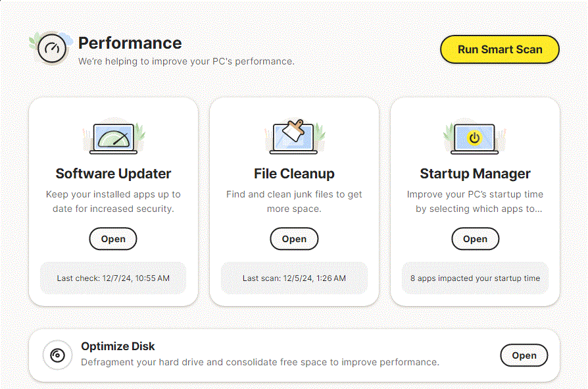Screen dimensions: 588x389
Task: Click the Last scan 12/5/24 status bar
Action: 294,278
